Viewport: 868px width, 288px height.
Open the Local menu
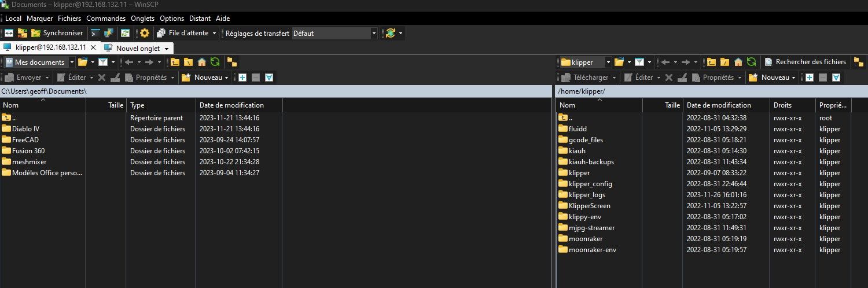(13, 19)
